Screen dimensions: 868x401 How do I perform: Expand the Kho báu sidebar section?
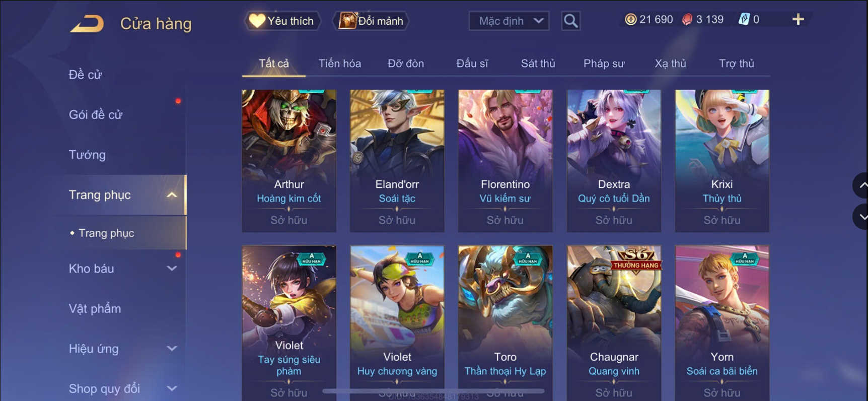point(172,269)
